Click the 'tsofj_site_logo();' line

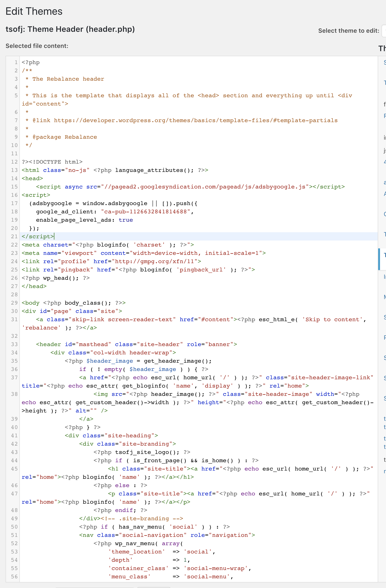coord(142,452)
